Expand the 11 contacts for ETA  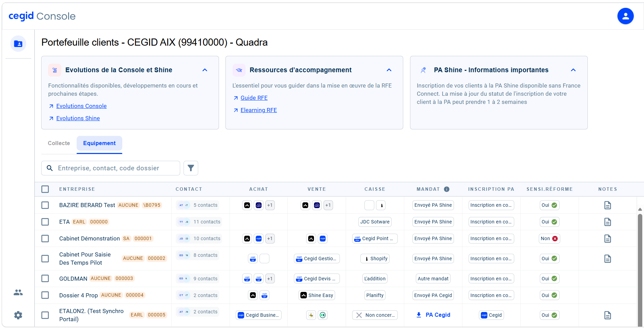pyautogui.click(x=199, y=222)
